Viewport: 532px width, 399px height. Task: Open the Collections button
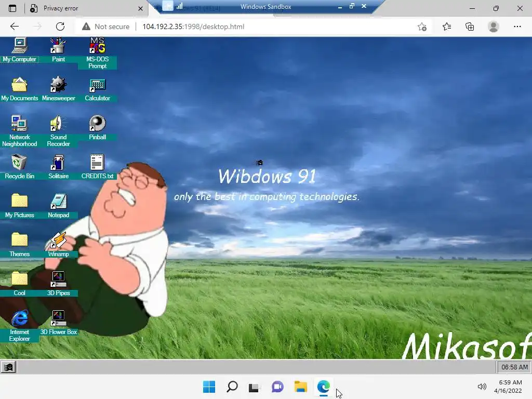[x=470, y=26]
